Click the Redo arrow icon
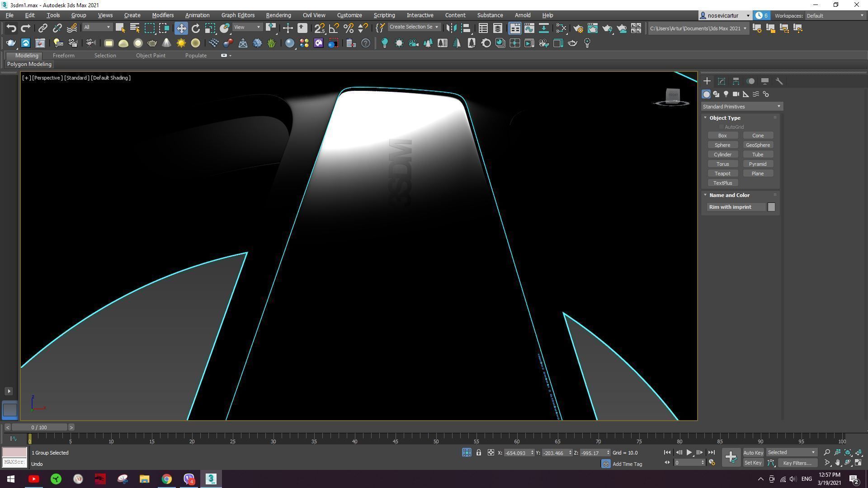Screen dimensions: 868x488 click(x=26, y=28)
